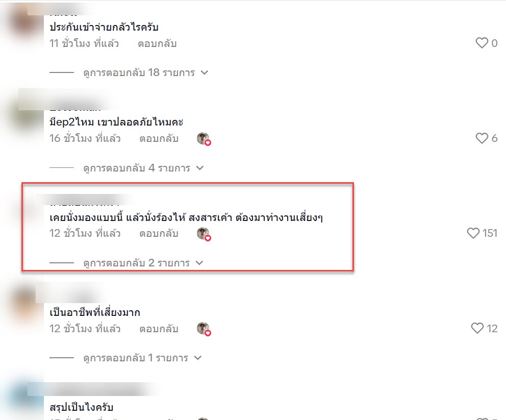This screenshot has width=506, height=420.
Task: Click creator-liked avatar badge on 151-like comment
Action: point(204,234)
